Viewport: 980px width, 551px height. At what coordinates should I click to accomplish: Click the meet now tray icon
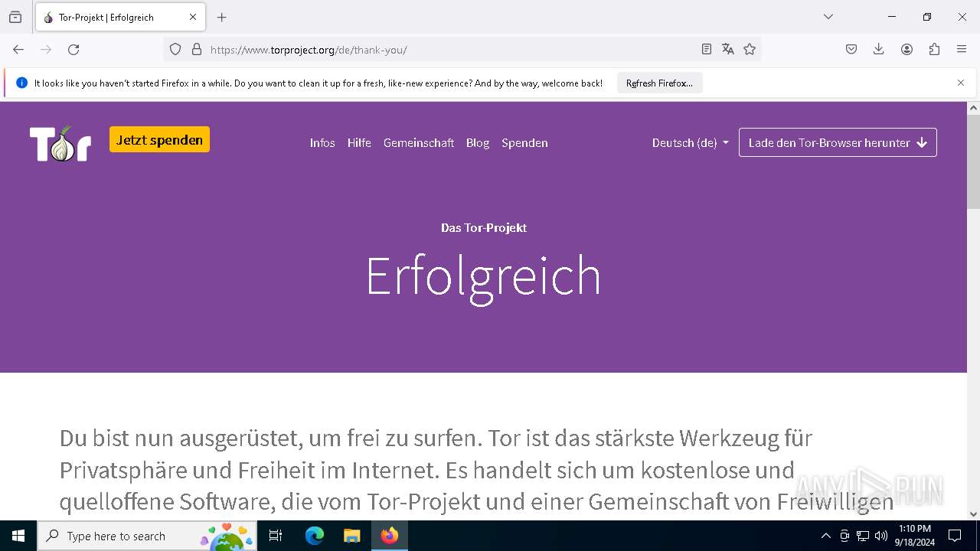tap(844, 536)
